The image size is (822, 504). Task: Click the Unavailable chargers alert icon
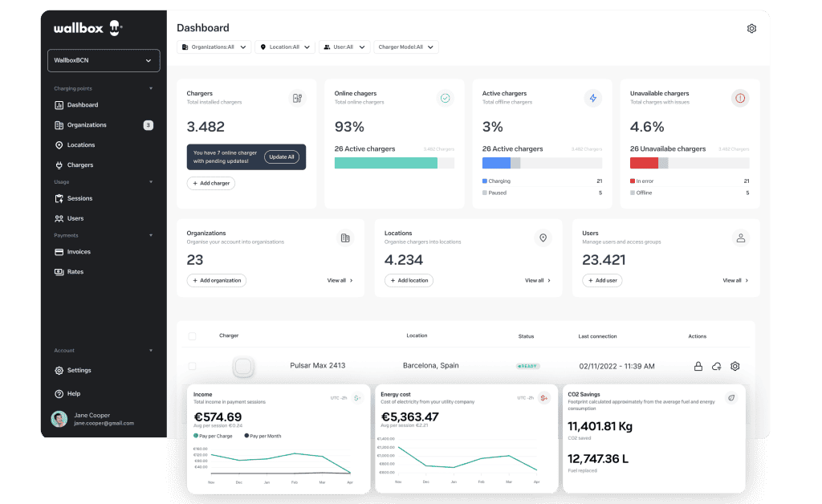pyautogui.click(x=740, y=98)
